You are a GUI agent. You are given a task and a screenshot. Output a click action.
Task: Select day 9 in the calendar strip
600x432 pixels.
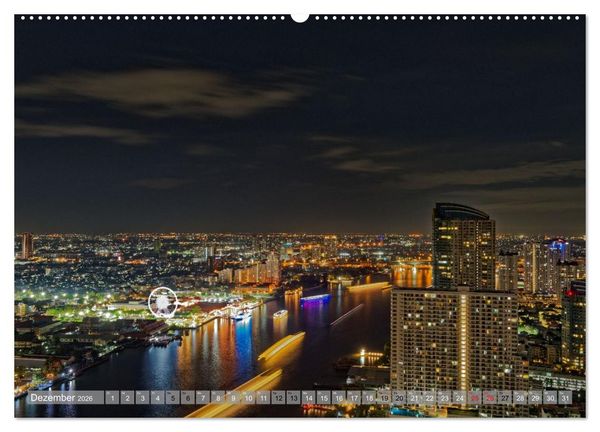tap(233, 398)
